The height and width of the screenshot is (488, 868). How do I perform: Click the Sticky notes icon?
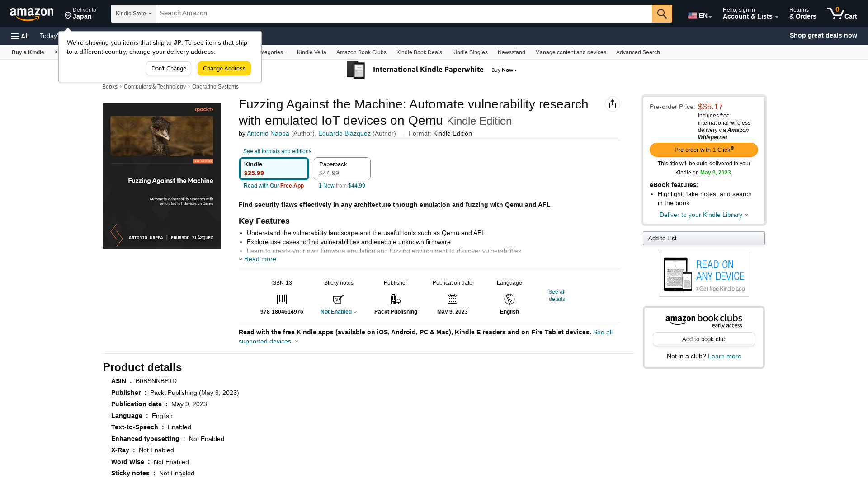[339, 299]
